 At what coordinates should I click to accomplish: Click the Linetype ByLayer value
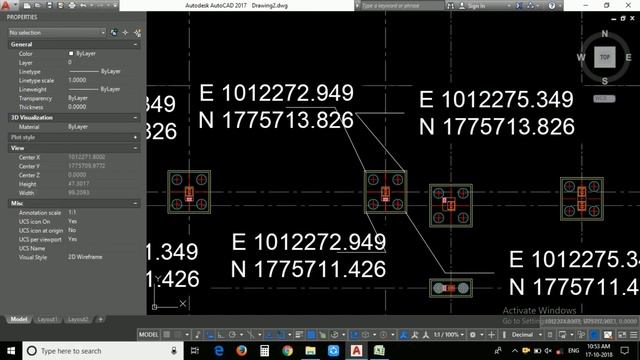click(95, 71)
